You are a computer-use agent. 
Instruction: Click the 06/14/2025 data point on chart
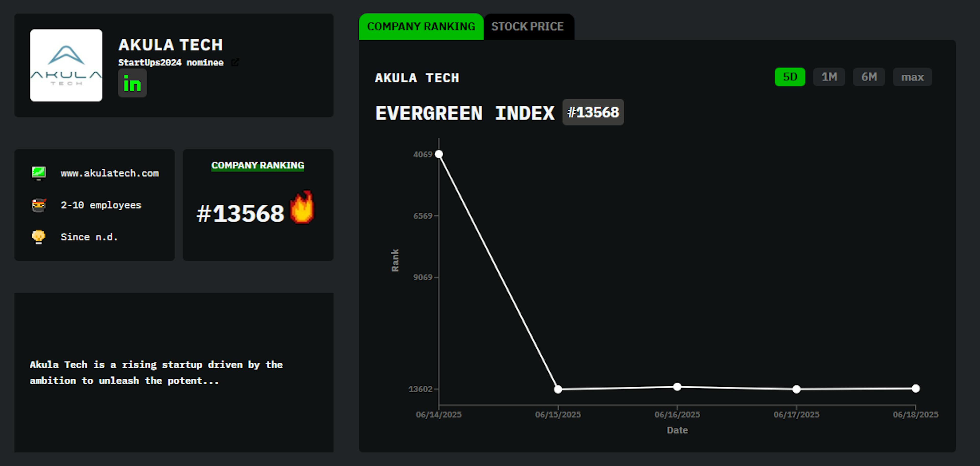click(439, 154)
